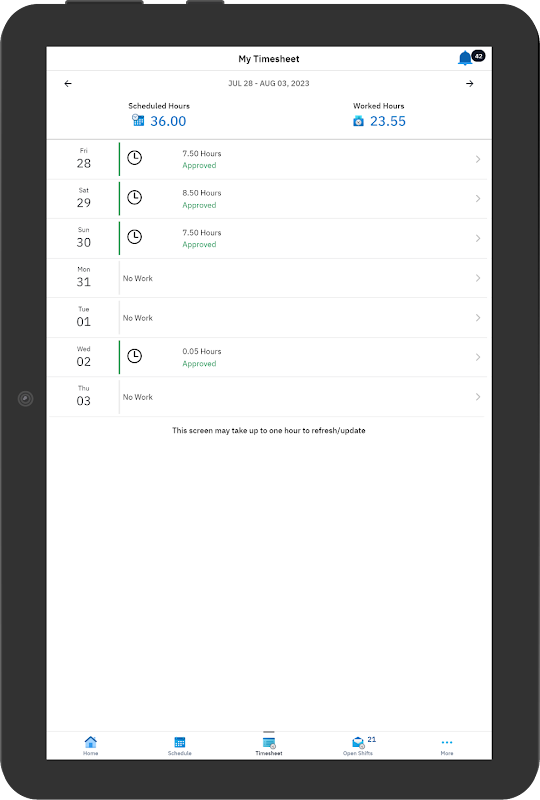This screenshot has width=540, height=800.
Task: Go to next week with forward arrow
Action: click(x=470, y=84)
